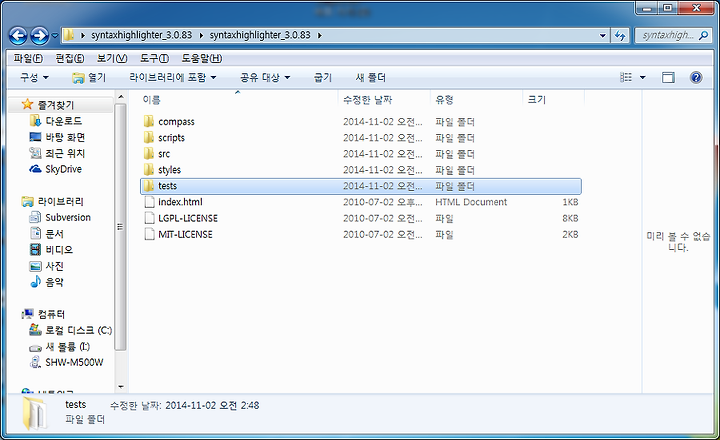Select the SHW-M500W device

pyautogui.click(x=74, y=362)
